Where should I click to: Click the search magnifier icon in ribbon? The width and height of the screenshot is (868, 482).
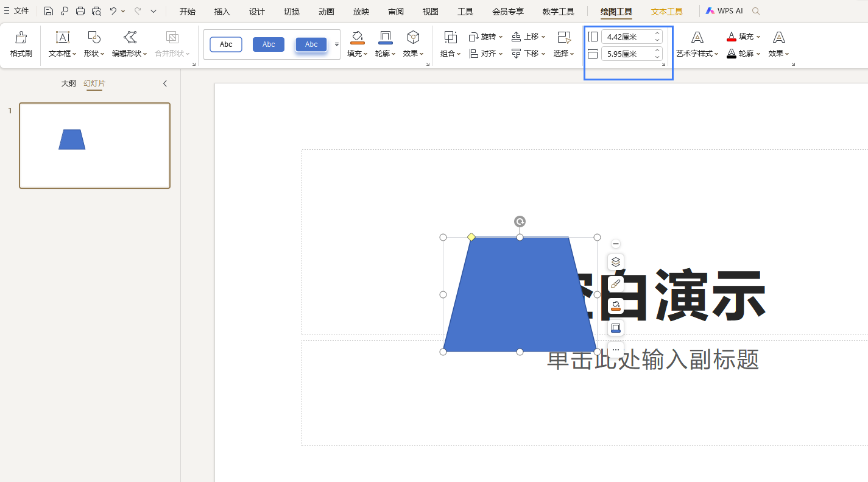(756, 11)
